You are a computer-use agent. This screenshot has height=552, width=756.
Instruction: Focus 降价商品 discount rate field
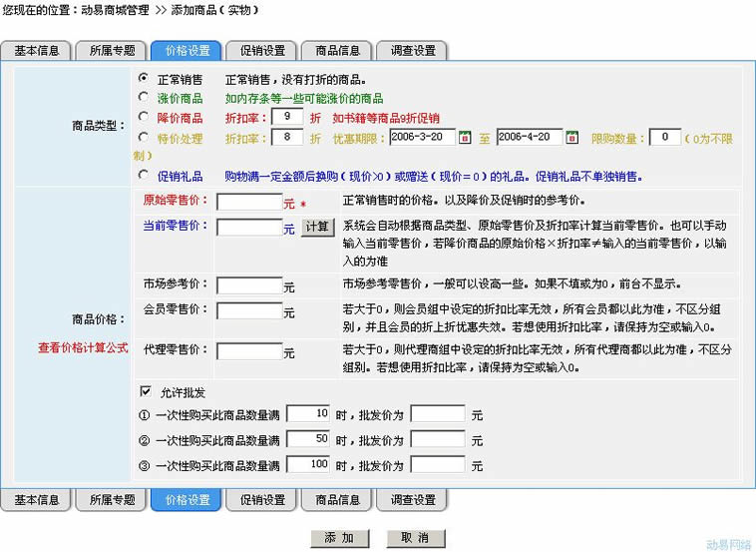point(287,116)
